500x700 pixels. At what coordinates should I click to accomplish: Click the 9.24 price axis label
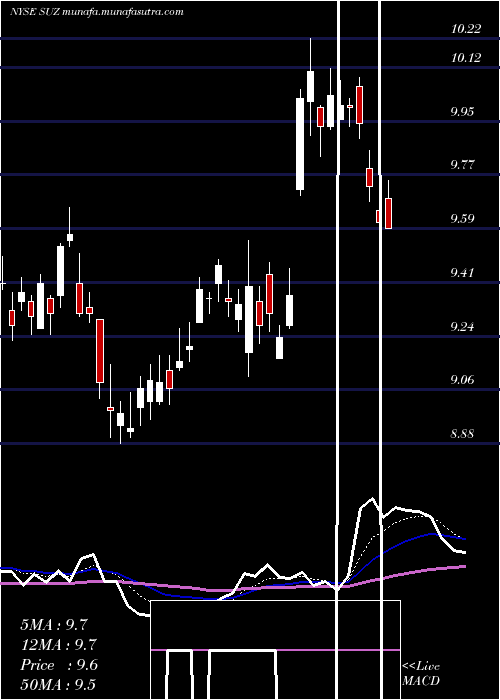[x=462, y=326]
